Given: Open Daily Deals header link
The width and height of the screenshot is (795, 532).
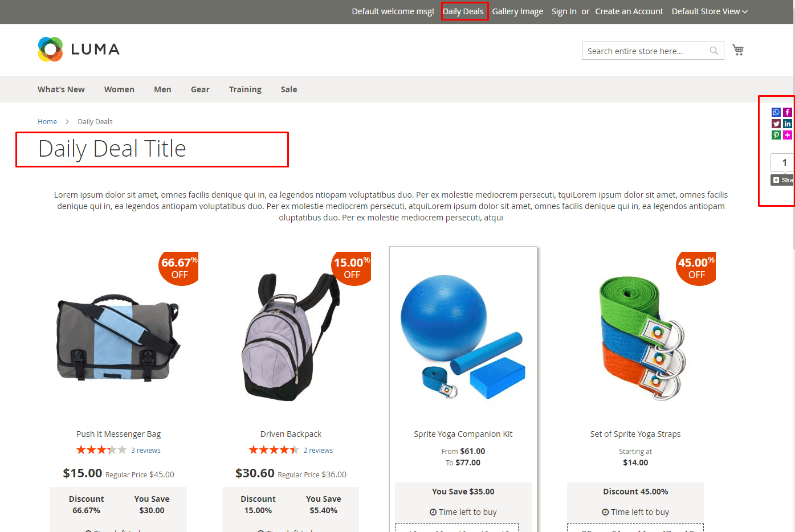Looking at the screenshot, I should (463, 11).
